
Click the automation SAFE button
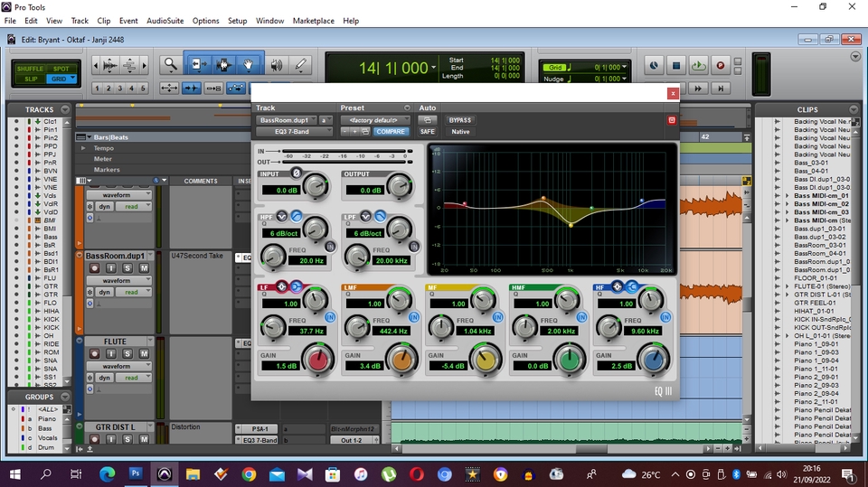(x=428, y=132)
